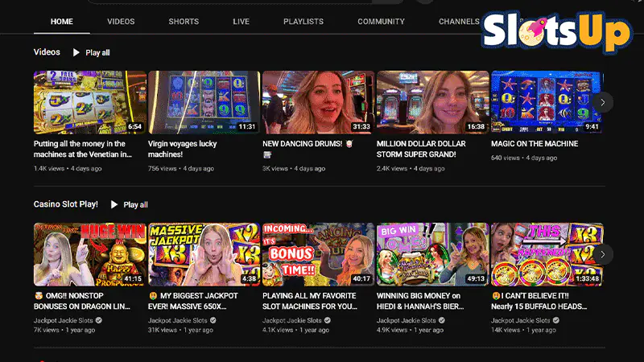Click title 'NEW DANCING DRUMS!'
644x362 pixels.
[x=308, y=149]
